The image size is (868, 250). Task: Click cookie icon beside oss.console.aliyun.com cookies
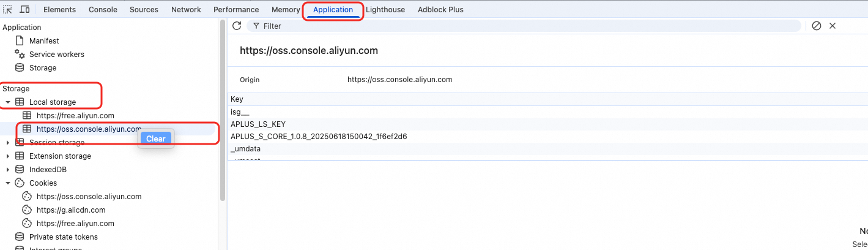pyautogui.click(x=27, y=197)
